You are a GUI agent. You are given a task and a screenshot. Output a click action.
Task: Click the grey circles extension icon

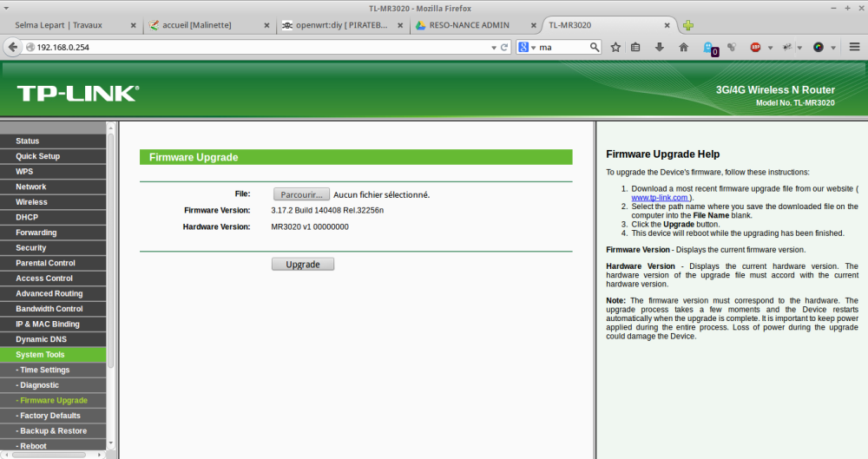pos(732,48)
